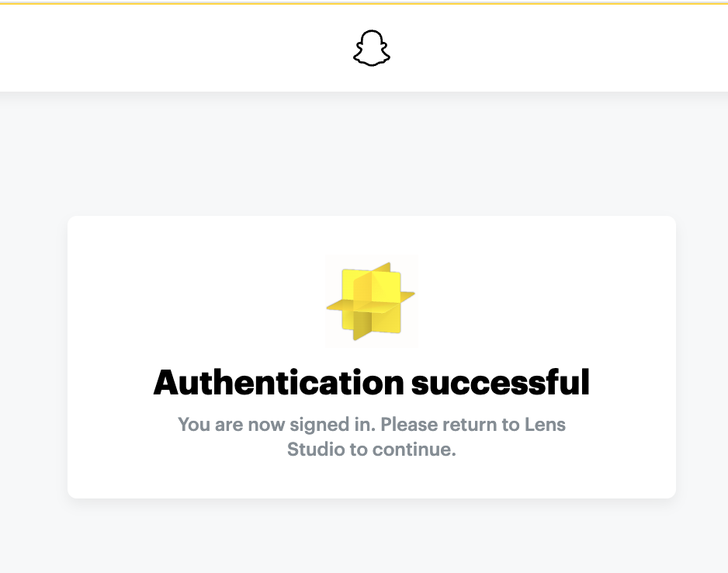Click the word "Lens" in the message

[547, 425]
